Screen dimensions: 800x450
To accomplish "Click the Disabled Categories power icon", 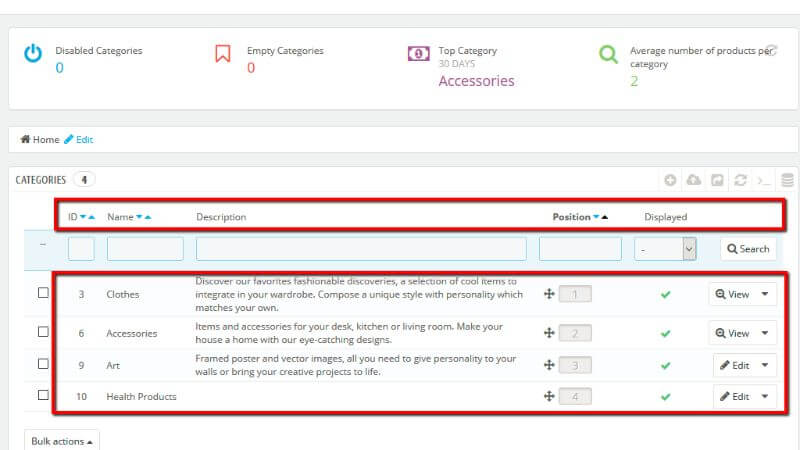I will coord(33,53).
